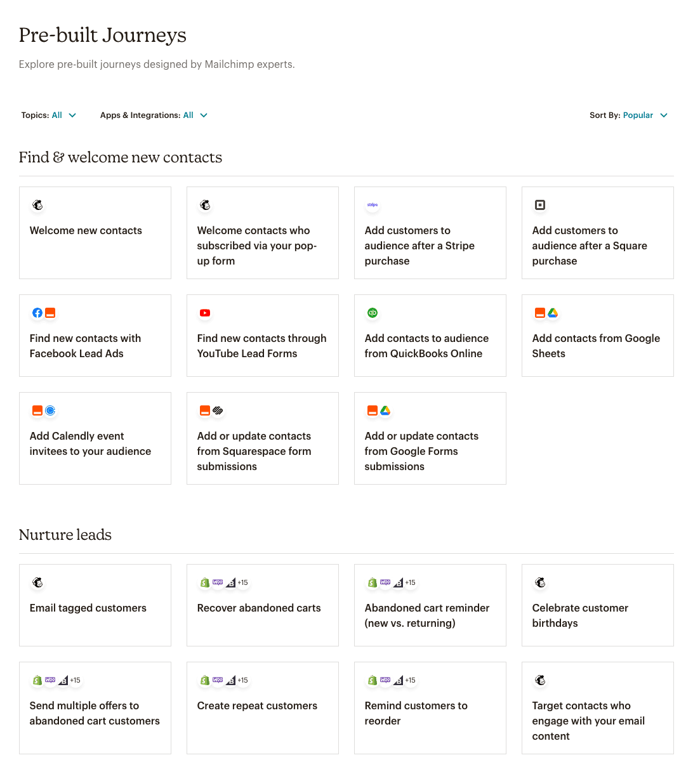
Task: Click Stripe icon on Stripe purchase card
Action: coord(373,205)
